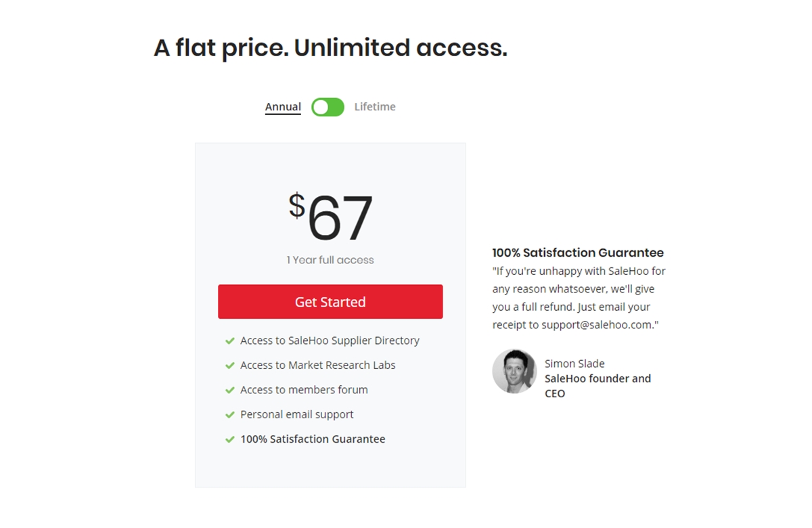Click checkmark beside Personal email support

pyautogui.click(x=230, y=414)
